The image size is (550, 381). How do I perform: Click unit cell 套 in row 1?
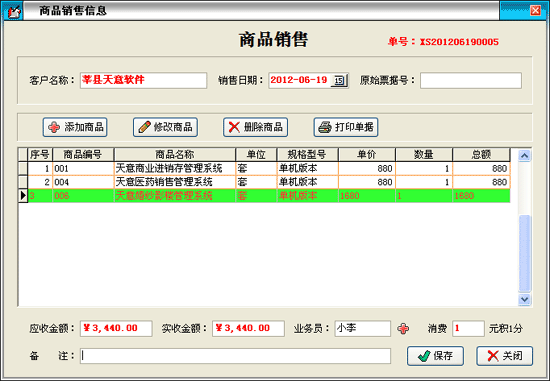256,168
